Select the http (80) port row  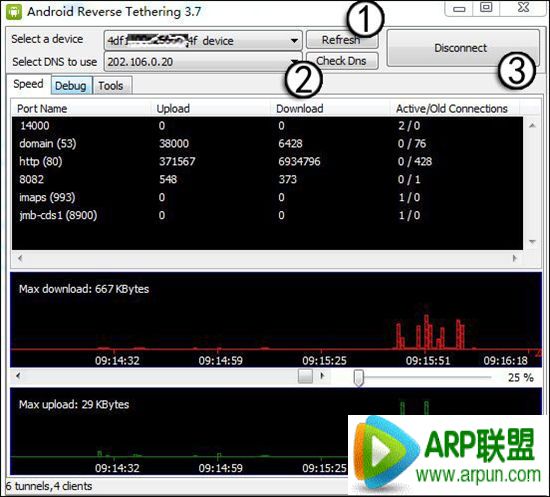point(267,161)
